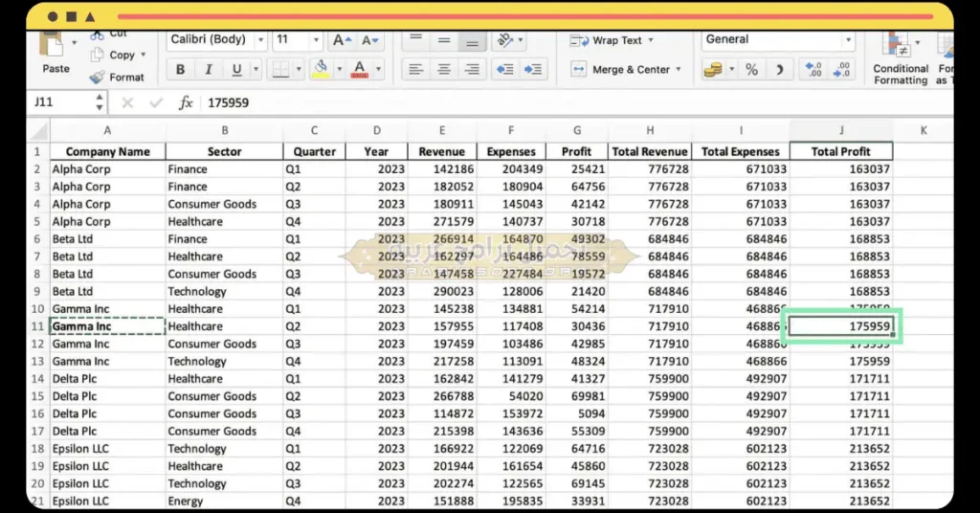Click the fx insert function icon
980x513 pixels.
click(186, 102)
